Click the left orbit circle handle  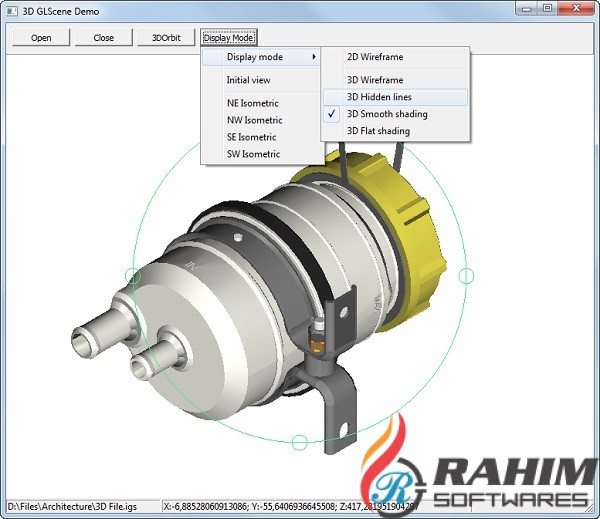tap(133, 276)
